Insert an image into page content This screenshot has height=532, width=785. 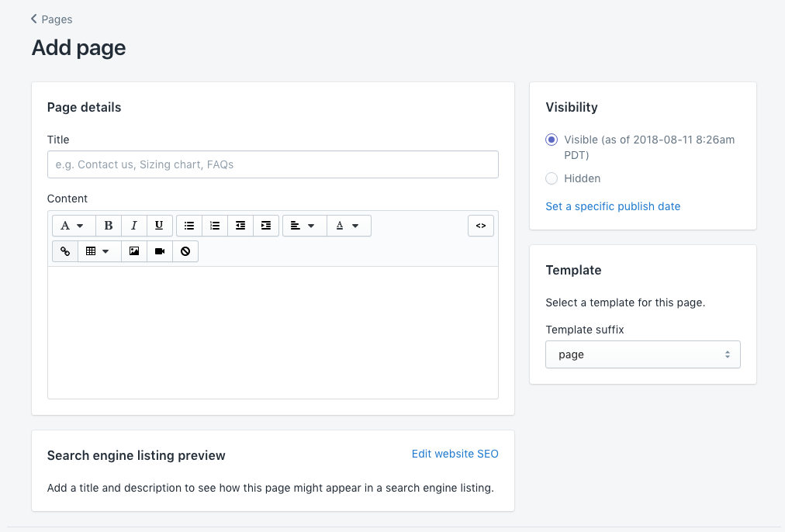click(x=134, y=251)
